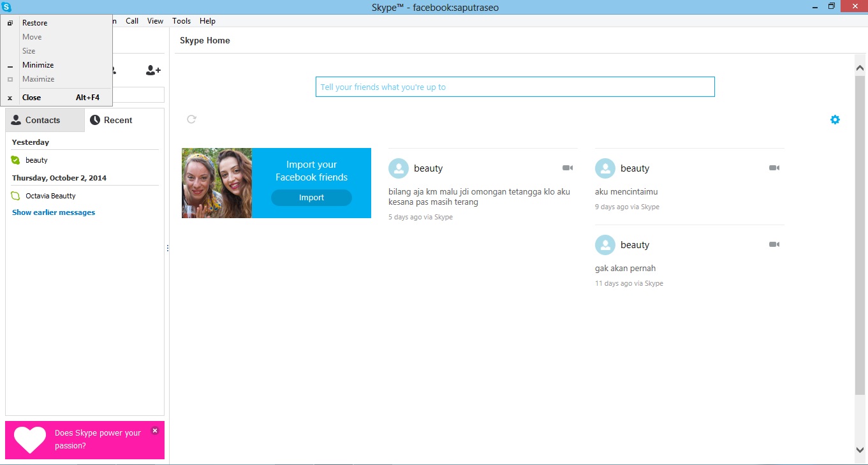Select Minimize from the system menu
The width and height of the screenshot is (868, 465).
(x=38, y=64)
